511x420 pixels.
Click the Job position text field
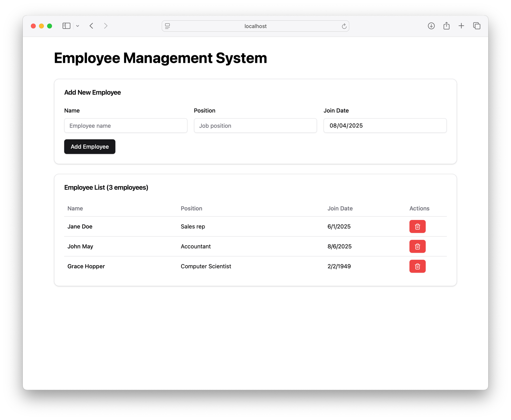[x=255, y=125]
